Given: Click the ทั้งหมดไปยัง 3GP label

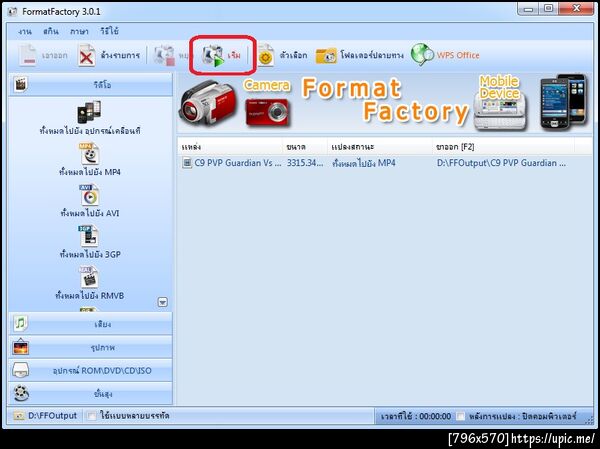Looking at the screenshot, I should point(90,255).
